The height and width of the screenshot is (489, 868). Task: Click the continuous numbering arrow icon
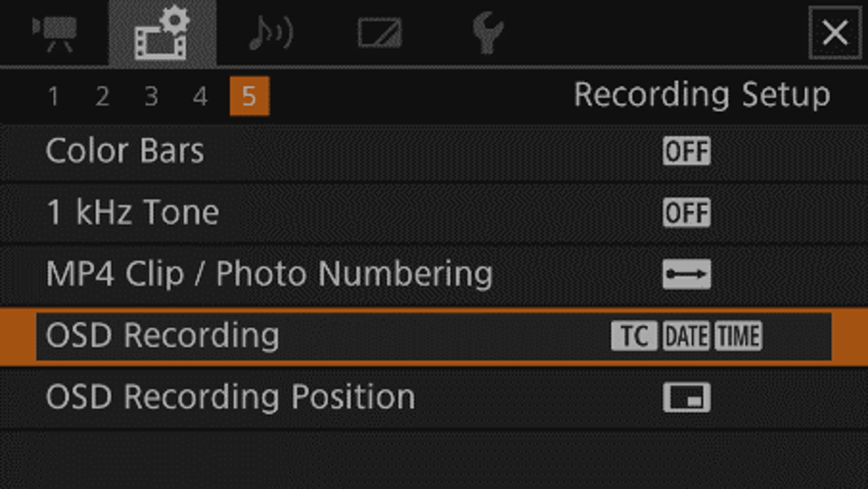pyautogui.click(x=686, y=275)
